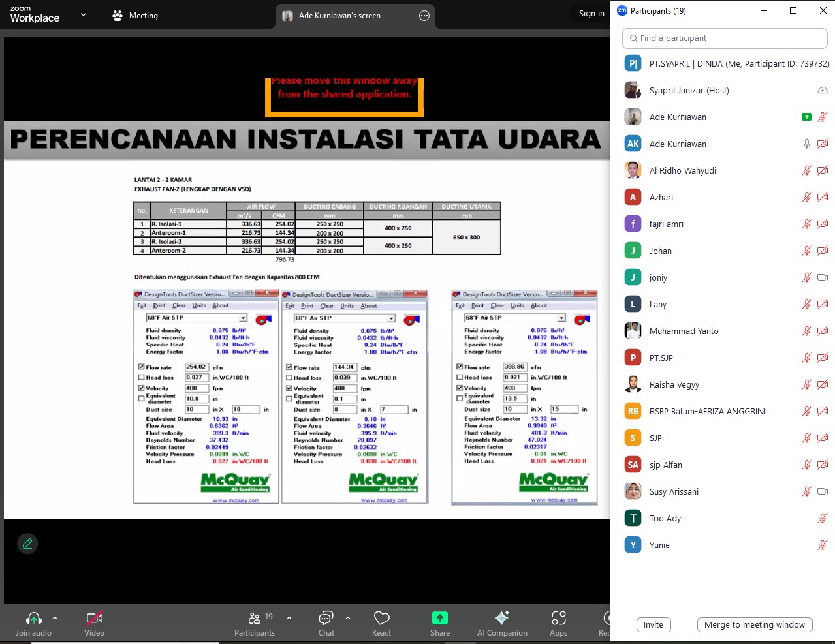Open AI Companion sparkle icon
This screenshot has width=835, height=644.
click(501, 618)
